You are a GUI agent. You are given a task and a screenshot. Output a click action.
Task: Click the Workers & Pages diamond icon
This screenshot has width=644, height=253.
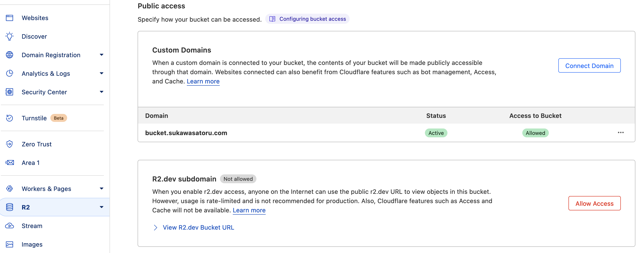tap(9, 189)
